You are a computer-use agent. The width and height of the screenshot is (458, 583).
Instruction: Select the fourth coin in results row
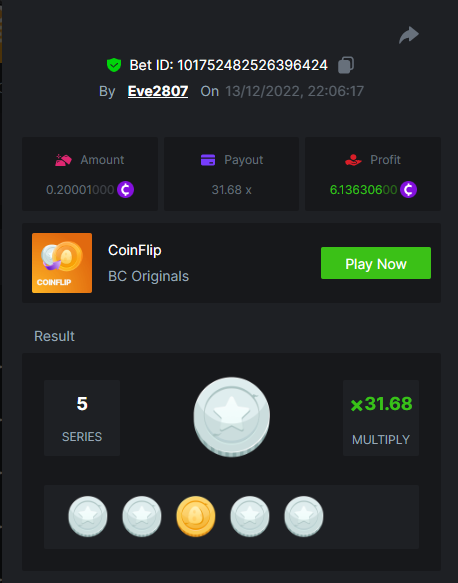point(249,516)
